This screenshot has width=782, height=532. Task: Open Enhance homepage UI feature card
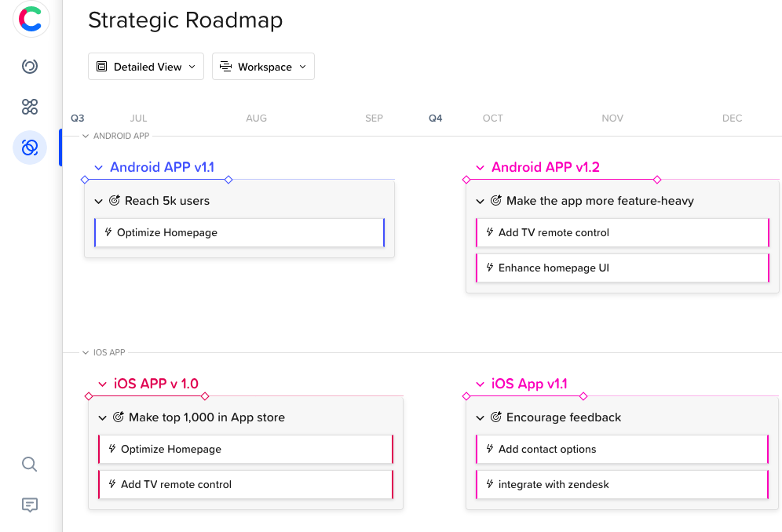pyautogui.click(x=623, y=268)
